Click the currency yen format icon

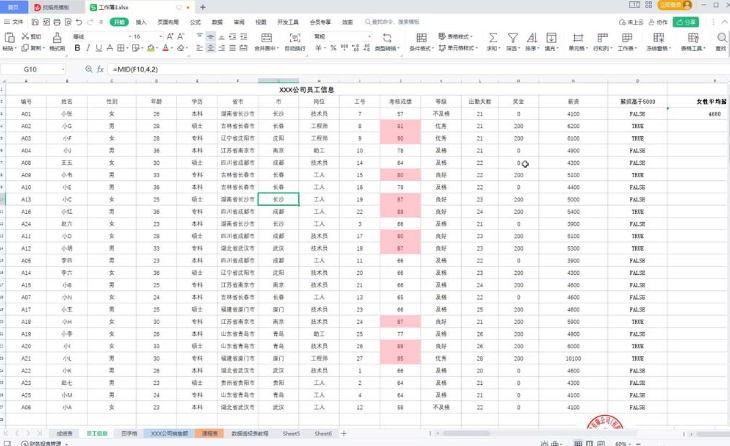[x=318, y=48]
